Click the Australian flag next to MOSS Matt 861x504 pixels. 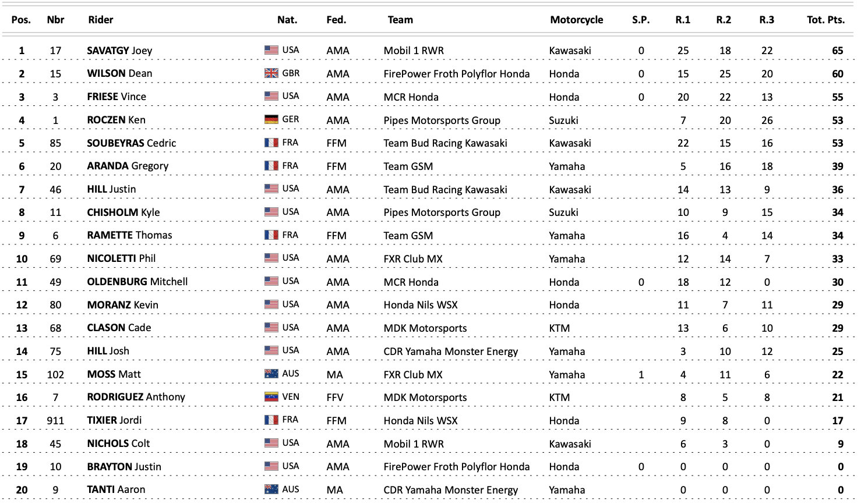(271, 374)
